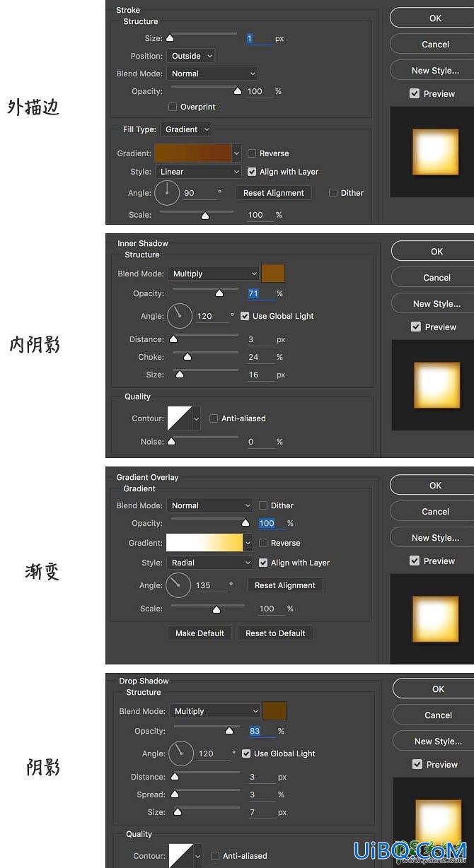
Task: Click the Stroke angle dial
Action: coord(167,192)
